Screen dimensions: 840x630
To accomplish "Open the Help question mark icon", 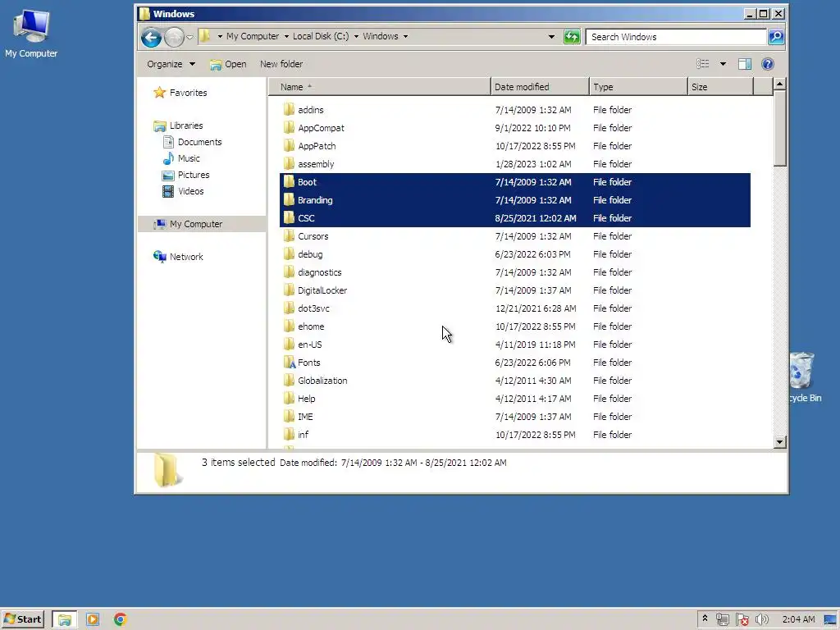I will tap(767, 64).
